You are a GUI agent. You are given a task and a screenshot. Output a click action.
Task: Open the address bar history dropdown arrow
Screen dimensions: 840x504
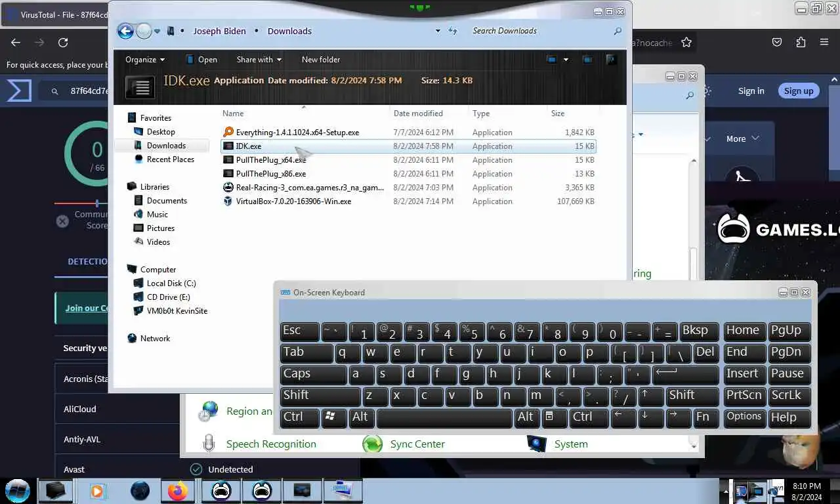(438, 31)
